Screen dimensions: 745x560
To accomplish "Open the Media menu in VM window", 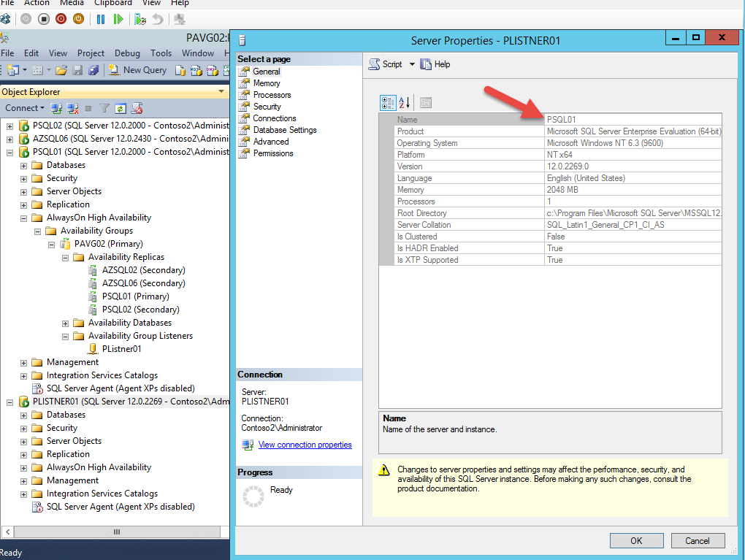I will tap(72, 4).
